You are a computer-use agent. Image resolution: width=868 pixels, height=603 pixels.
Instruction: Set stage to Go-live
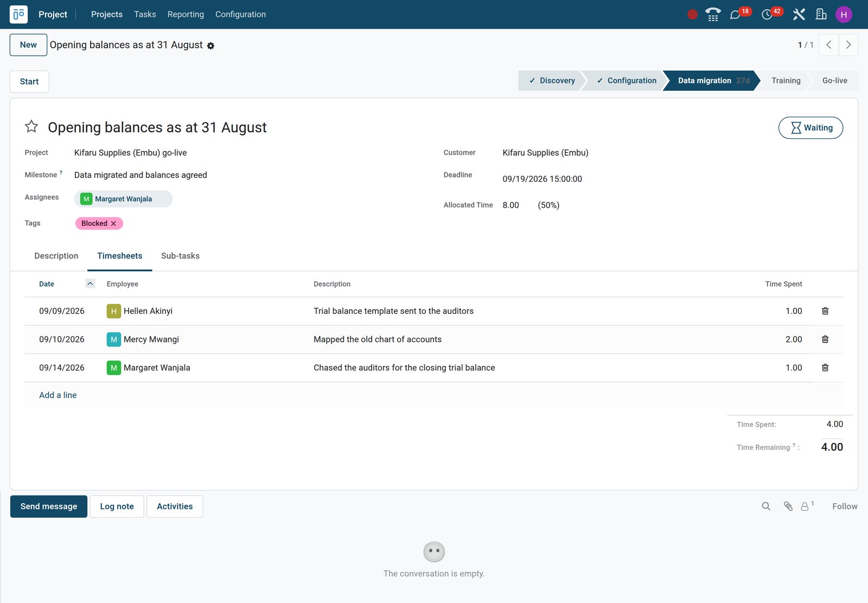pos(834,80)
